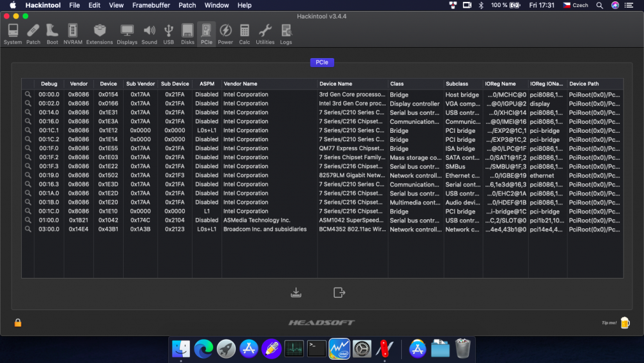Viewport: 644px width, 363px height.
Task: Click magnifier icon for row 00:02.0
Action: [28, 104]
